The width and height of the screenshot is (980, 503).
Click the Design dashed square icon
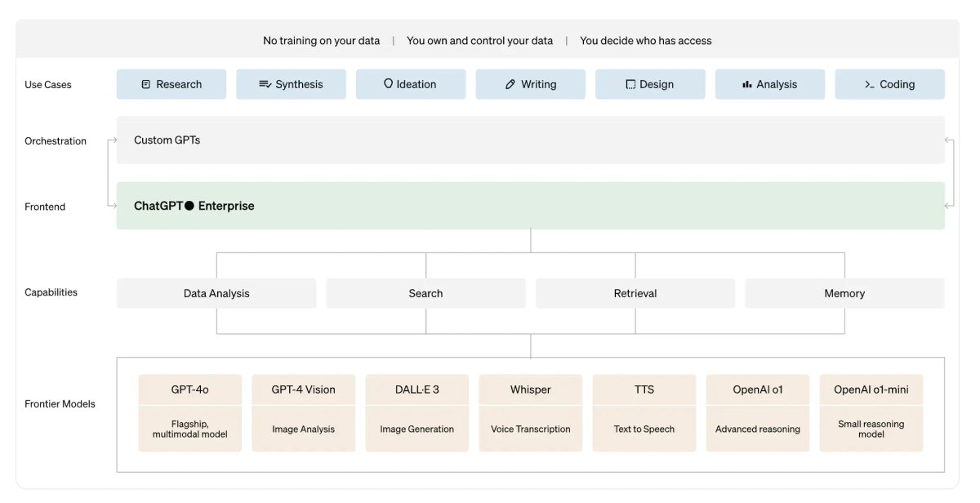coord(630,84)
